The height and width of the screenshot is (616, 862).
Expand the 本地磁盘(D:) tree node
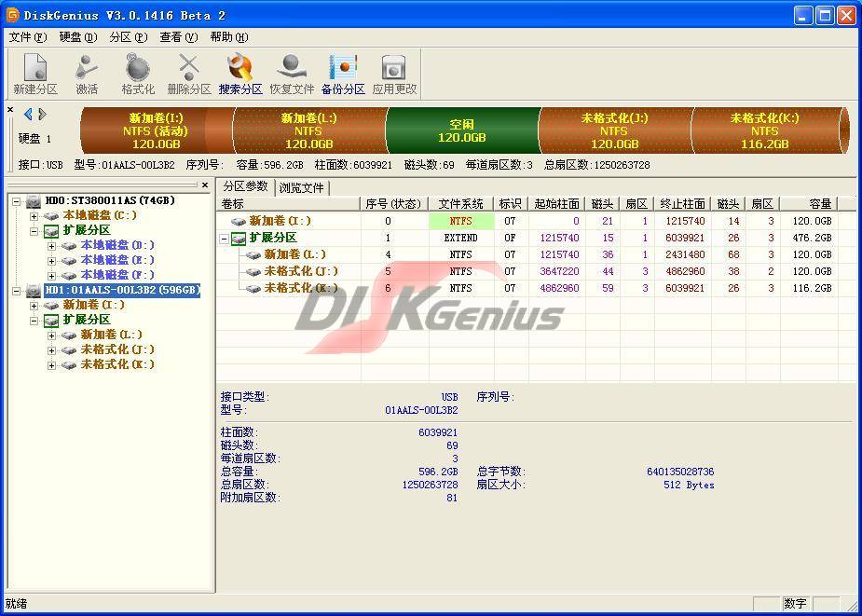pos(51,246)
